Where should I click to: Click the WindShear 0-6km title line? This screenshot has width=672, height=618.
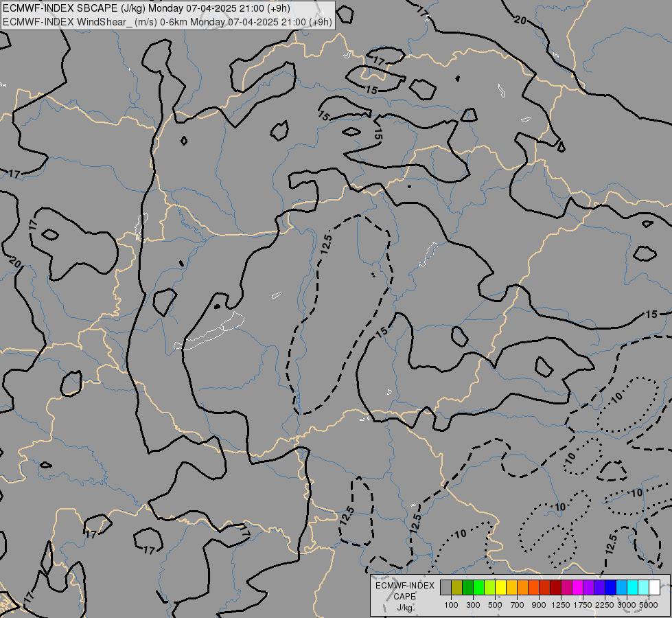tap(167, 22)
